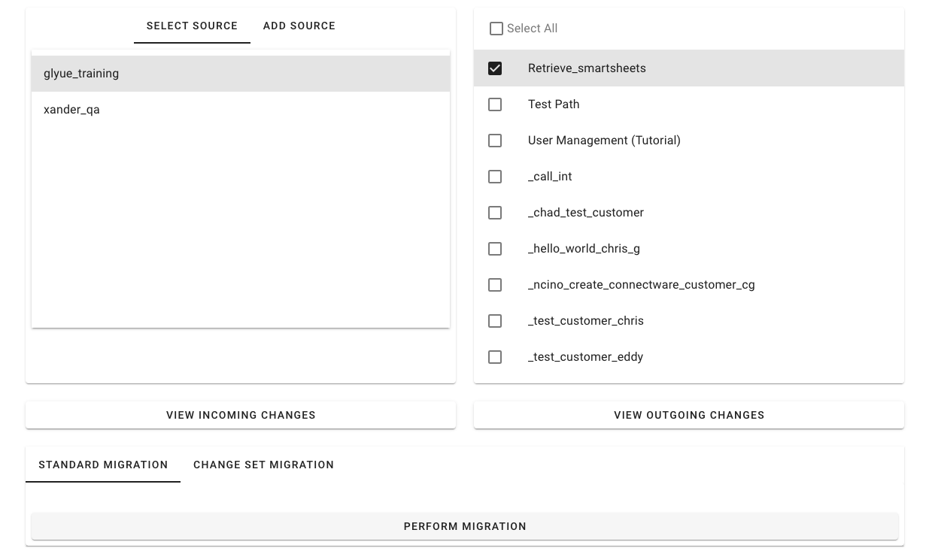
Task: Click the Retrieve_smartsheets row label
Action: pos(587,68)
